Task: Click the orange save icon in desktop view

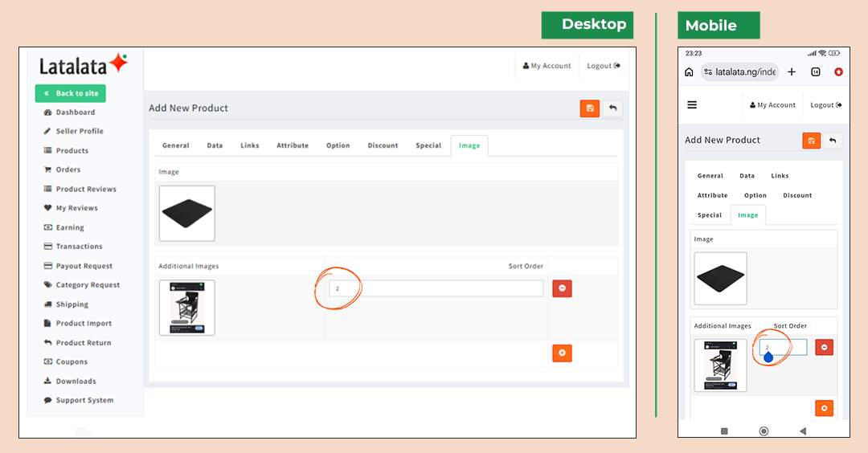Action: click(x=590, y=108)
